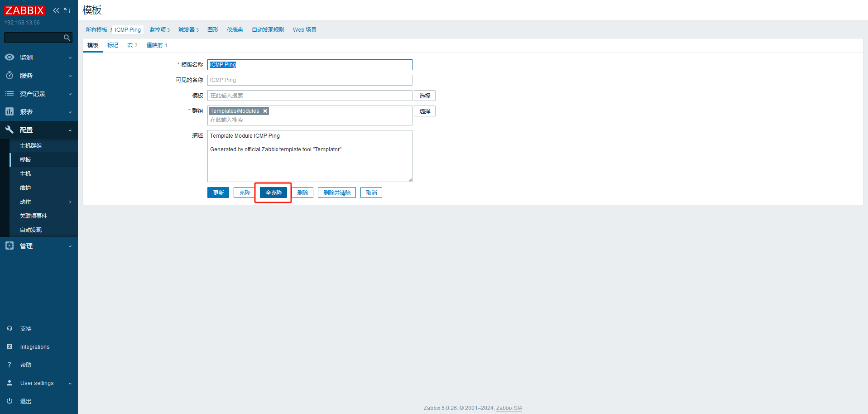This screenshot has height=414, width=868.
Task: Click the 更新 button
Action: [218, 193]
